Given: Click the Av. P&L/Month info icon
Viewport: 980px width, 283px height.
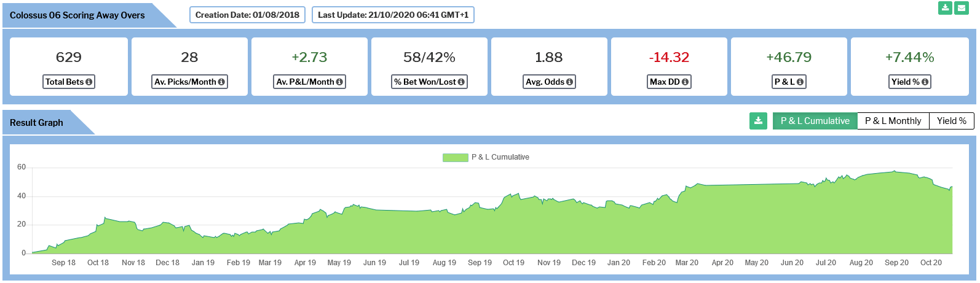Looking at the screenshot, I should coord(339,82).
